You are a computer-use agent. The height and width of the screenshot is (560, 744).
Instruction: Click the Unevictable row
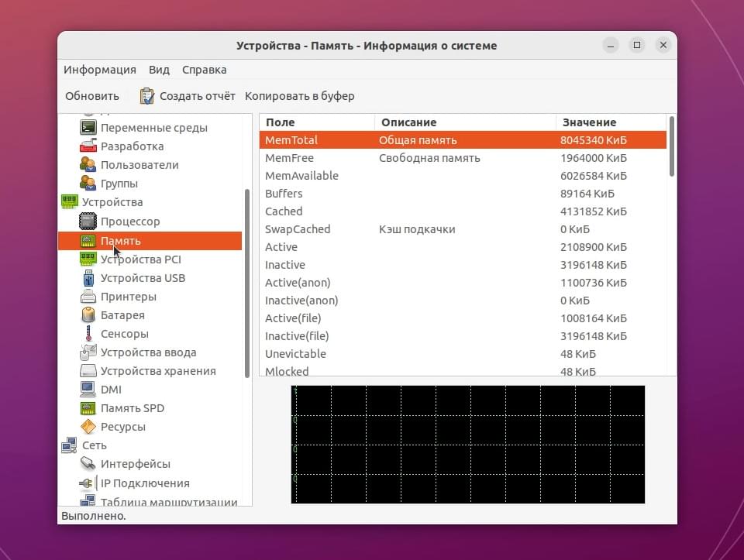(x=463, y=354)
